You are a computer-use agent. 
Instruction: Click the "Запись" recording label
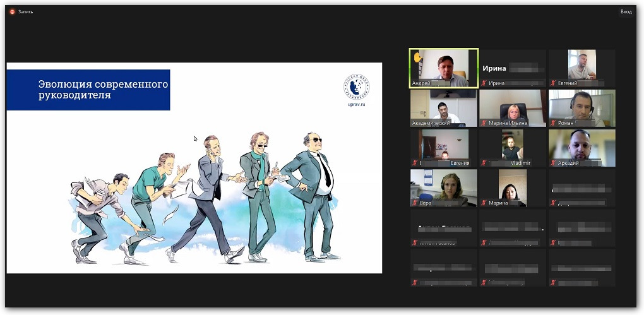point(25,11)
